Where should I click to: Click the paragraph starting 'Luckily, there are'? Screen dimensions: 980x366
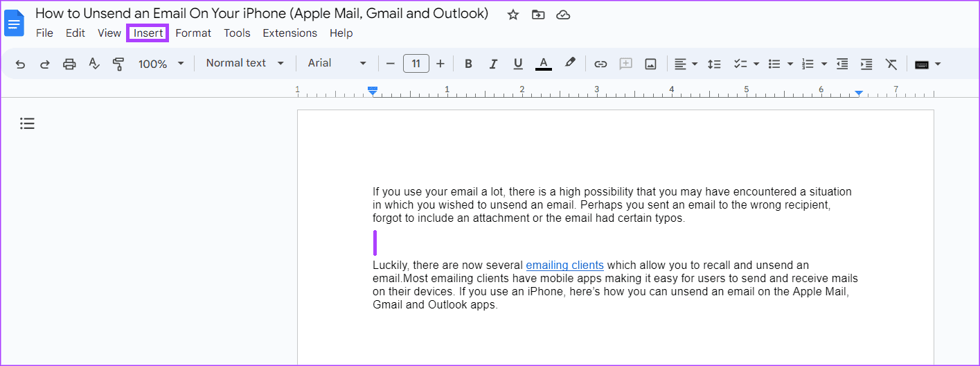click(x=615, y=285)
